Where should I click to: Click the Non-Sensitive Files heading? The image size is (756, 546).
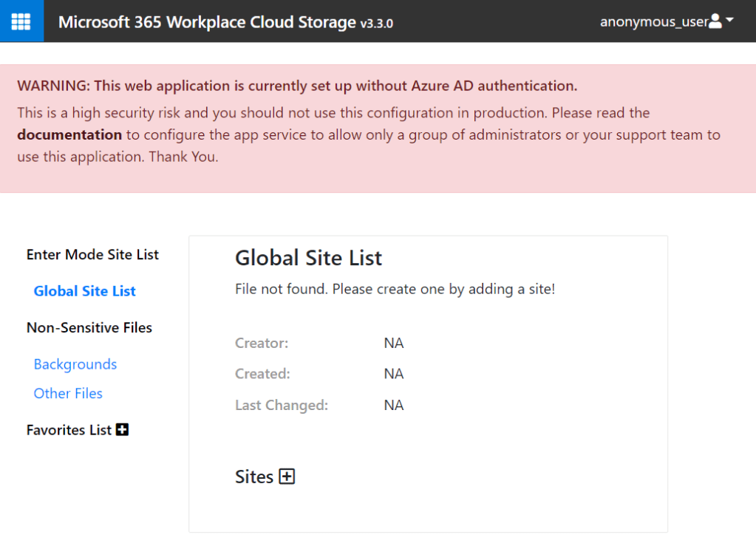[89, 328]
